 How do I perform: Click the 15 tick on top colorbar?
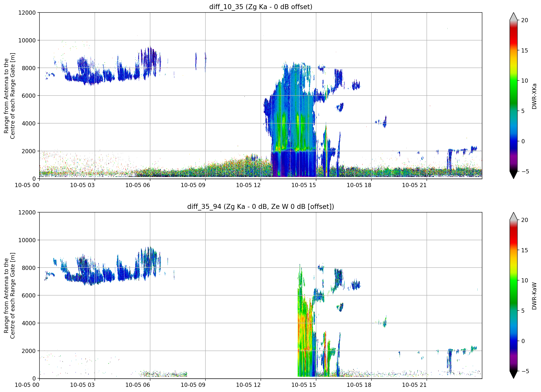point(525,51)
